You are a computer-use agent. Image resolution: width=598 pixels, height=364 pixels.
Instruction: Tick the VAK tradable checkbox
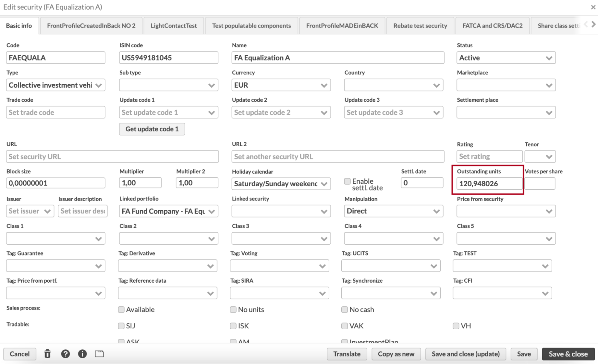345,326
